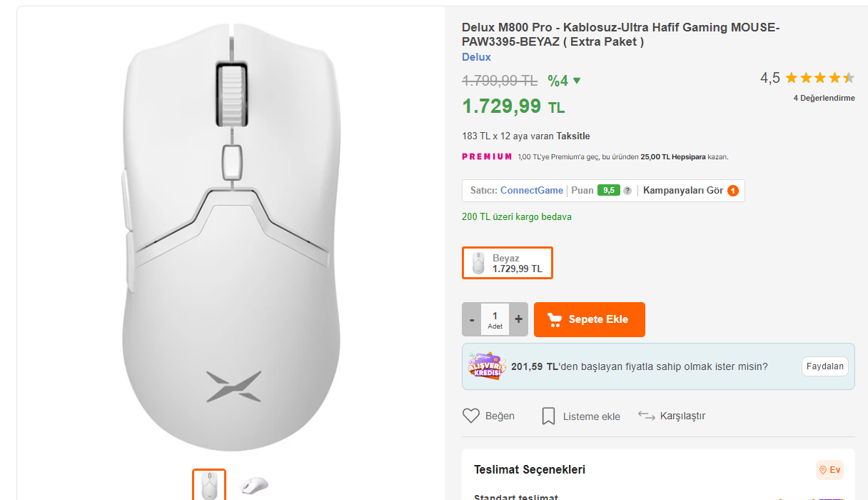Select the second angled mouse thumbnail
The width and height of the screenshot is (868, 500).
[x=254, y=485]
